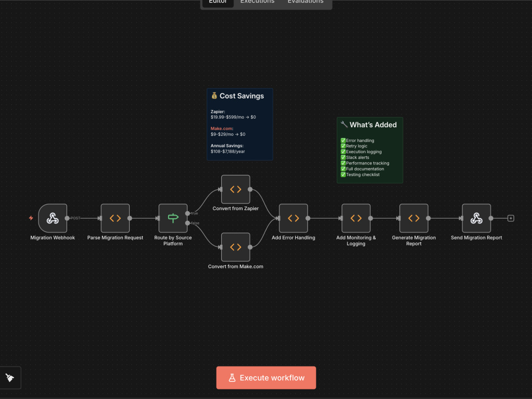This screenshot has width=532, height=399.
Task: Switch to the Executions tab
Action: pos(257,2)
